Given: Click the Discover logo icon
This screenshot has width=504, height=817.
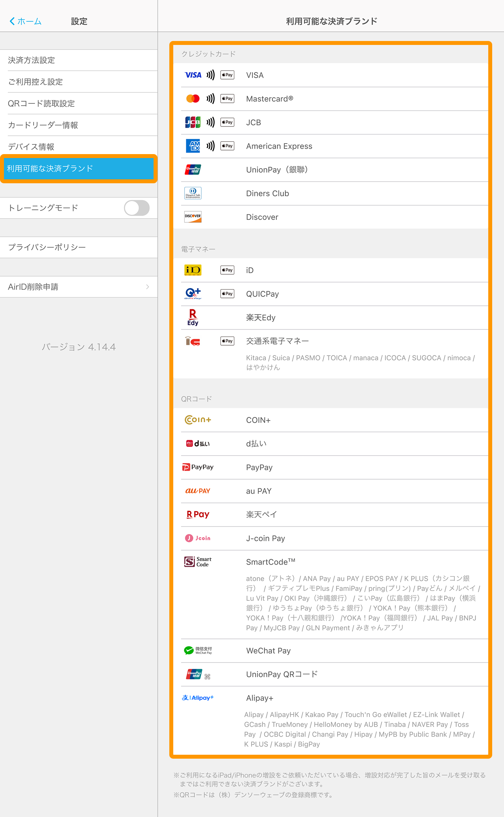Looking at the screenshot, I should (193, 217).
